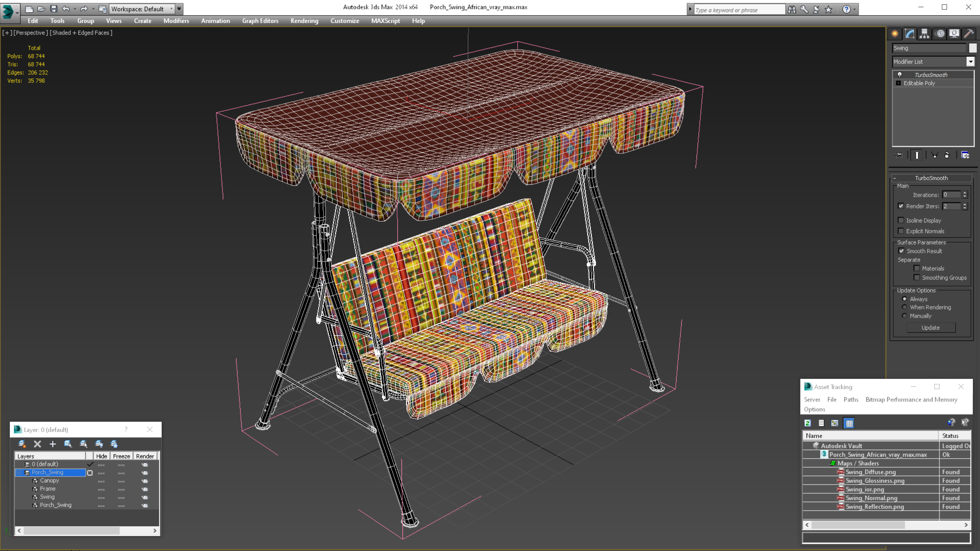Enable Separate by Materials checkbox

click(x=916, y=268)
